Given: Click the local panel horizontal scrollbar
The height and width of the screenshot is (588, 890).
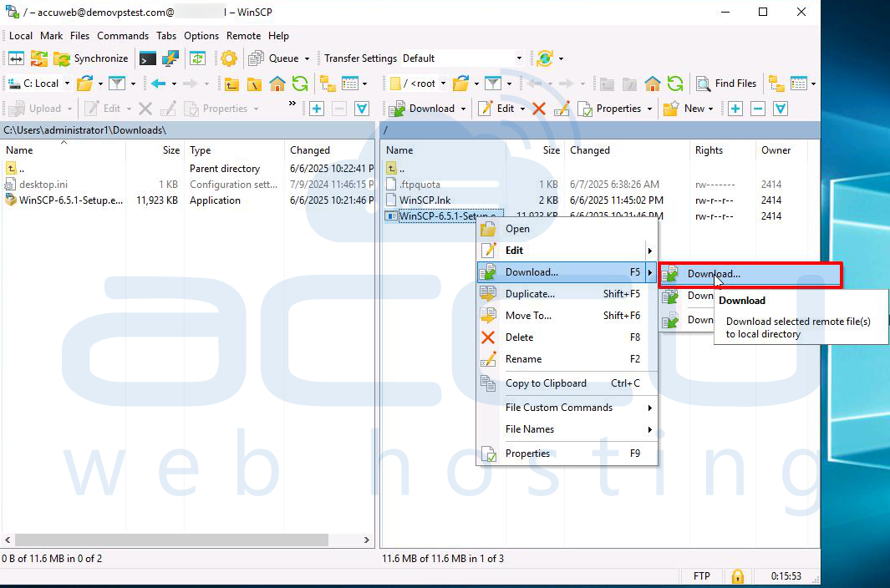Looking at the screenshot, I should (171, 540).
